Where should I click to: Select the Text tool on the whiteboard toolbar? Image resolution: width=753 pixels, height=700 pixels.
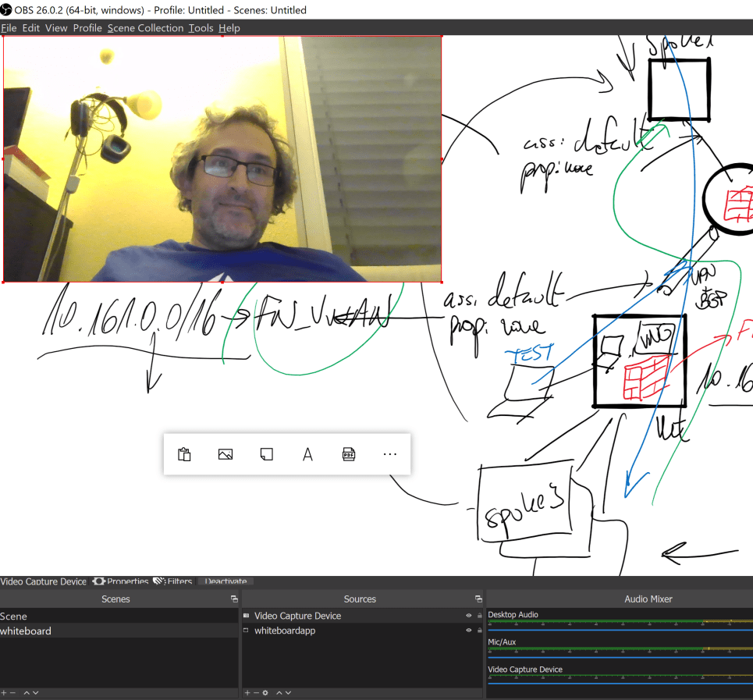click(x=307, y=453)
